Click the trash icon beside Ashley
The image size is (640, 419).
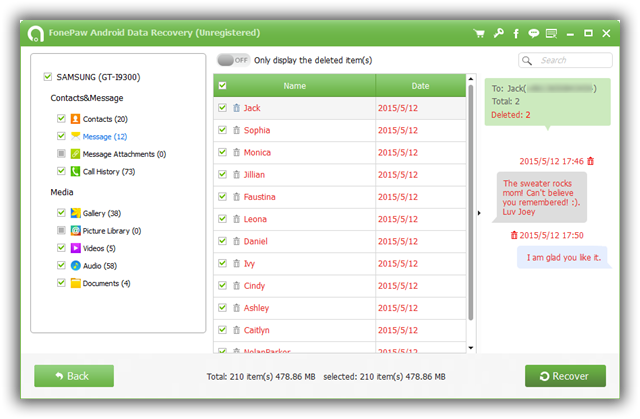pyautogui.click(x=236, y=308)
